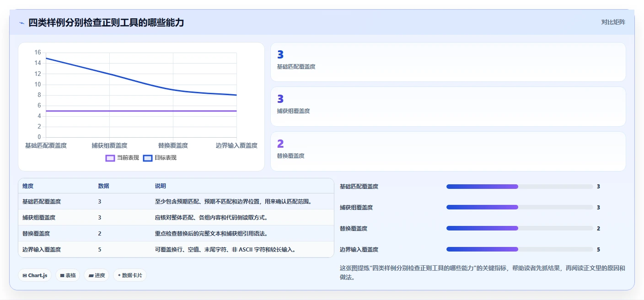The height and width of the screenshot is (300, 644).
Task: Click the 数据卡片 tag chip
Action: click(130, 275)
